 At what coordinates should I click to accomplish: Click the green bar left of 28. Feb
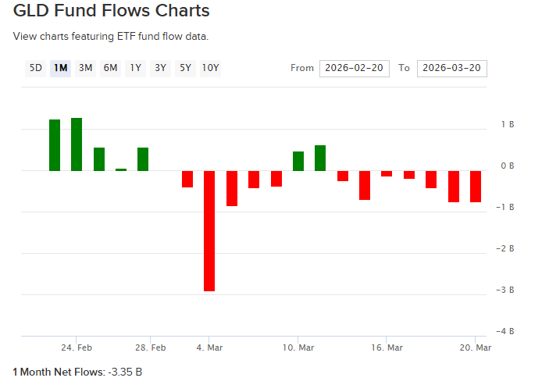pyautogui.click(x=143, y=159)
